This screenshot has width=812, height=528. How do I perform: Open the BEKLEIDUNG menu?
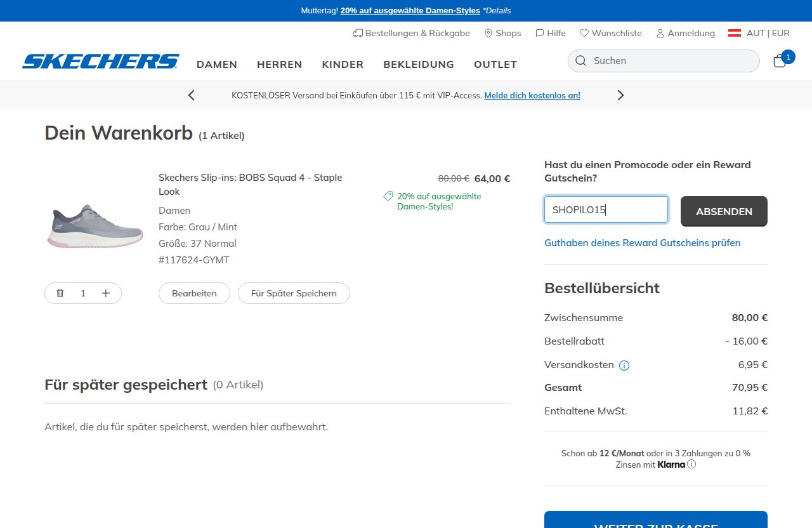tap(419, 64)
